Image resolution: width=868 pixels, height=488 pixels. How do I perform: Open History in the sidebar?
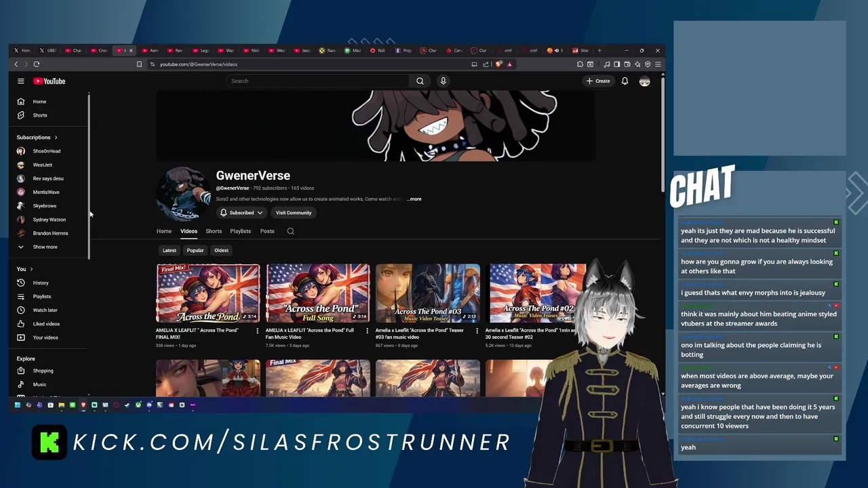[x=41, y=283]
